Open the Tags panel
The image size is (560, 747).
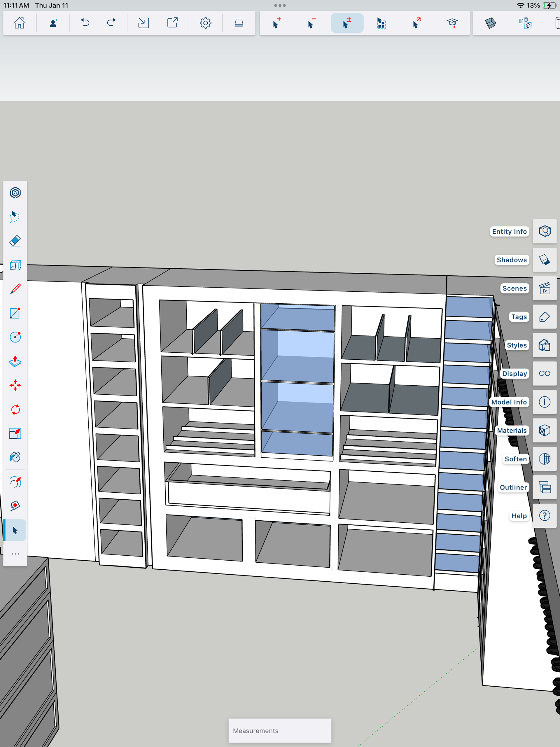pyautogui.click(x=544, y=317)
